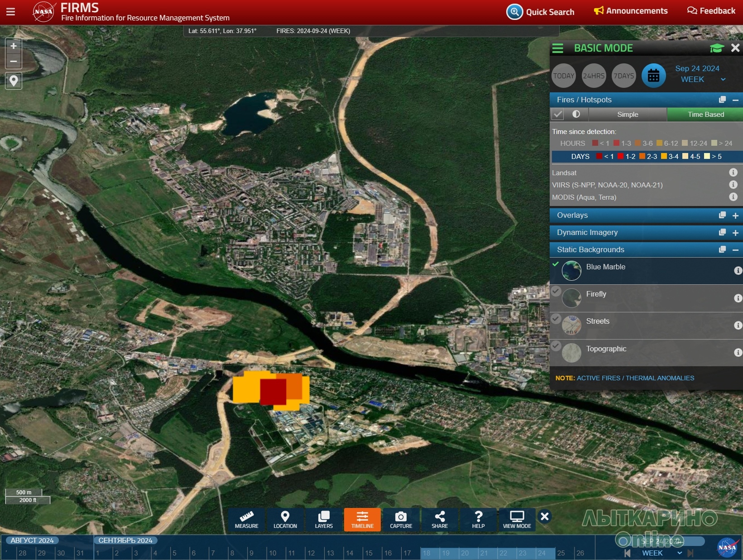Select the 24HRS time range

coord(594,76)
